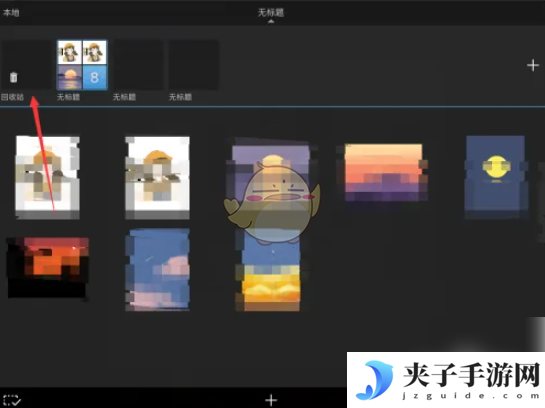Open the 无标题 folder containing girl thumbnails
The height and width of the screenshot is (408, 545).
pyautogui.click(x=82, y=65)
